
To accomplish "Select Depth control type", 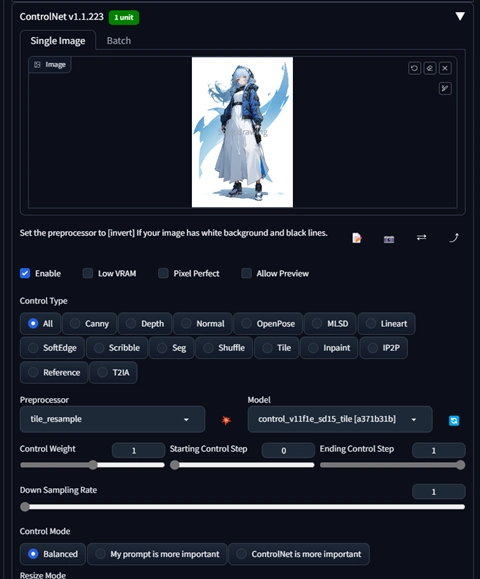I will 145,323.
